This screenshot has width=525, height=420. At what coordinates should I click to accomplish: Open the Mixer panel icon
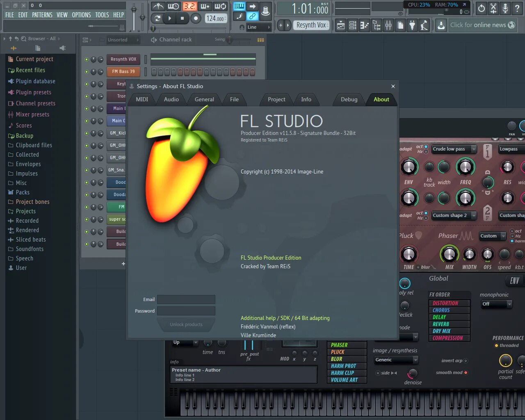pyautogui.click(x=388, y=25)
